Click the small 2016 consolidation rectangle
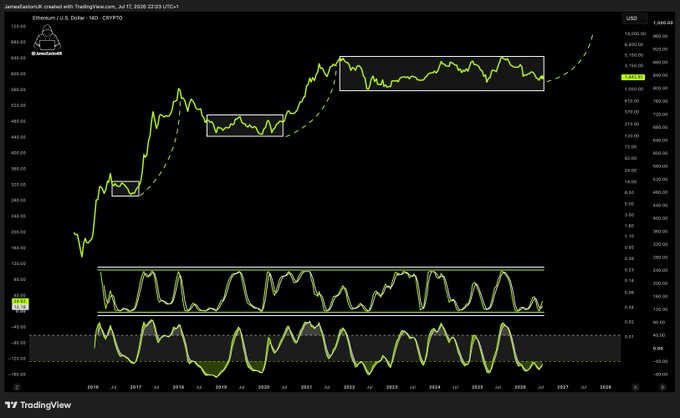Screen dimensions: 680x418 [x=125, y=189]
